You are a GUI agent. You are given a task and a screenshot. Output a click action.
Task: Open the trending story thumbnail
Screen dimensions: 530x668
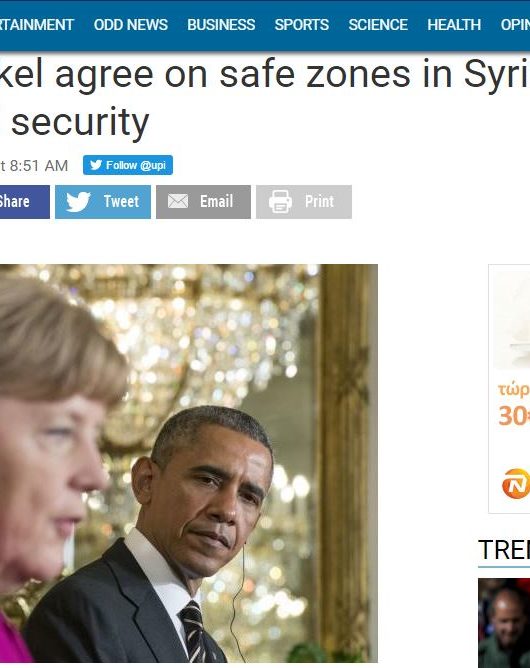[504, 623]
